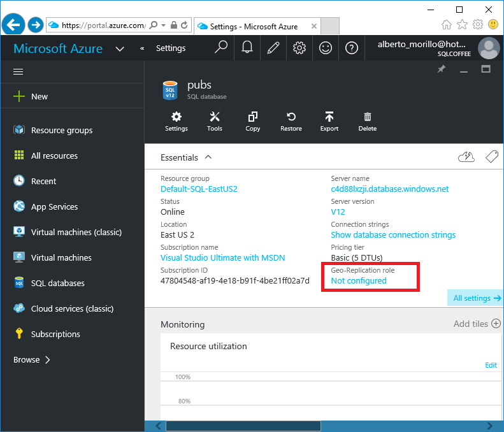Open the browser home icon
Screen dimensions: 504x432
447,24
